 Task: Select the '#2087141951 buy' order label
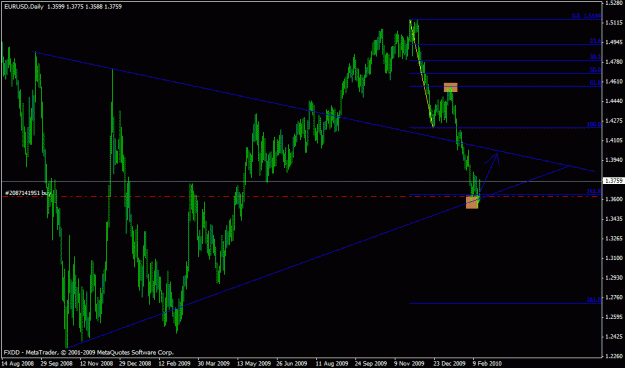(28, 193)
